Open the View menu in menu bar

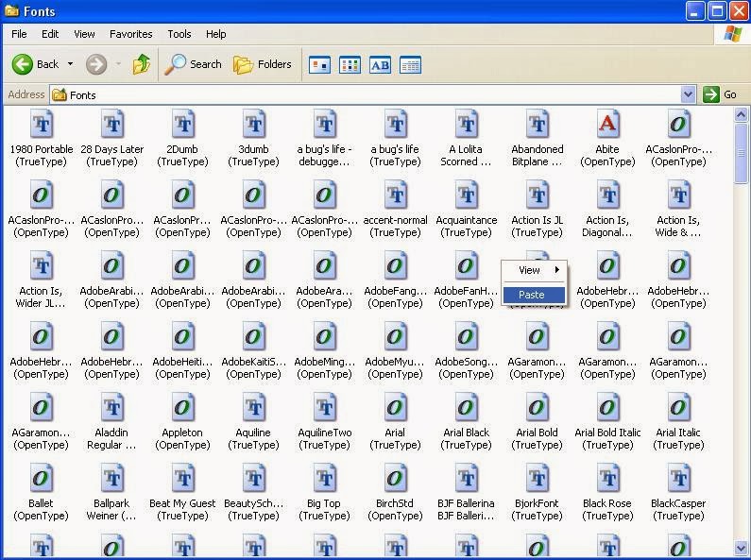tap(84, 34)
